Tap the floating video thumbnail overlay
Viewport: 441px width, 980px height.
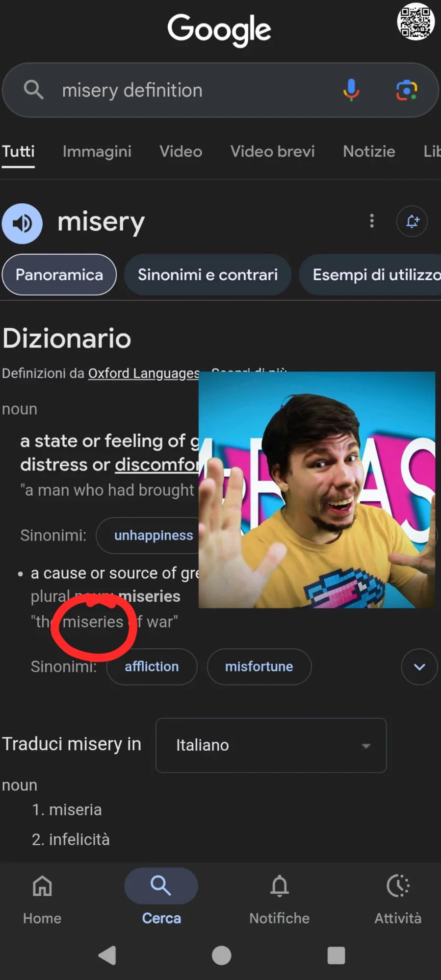[317, 490]
